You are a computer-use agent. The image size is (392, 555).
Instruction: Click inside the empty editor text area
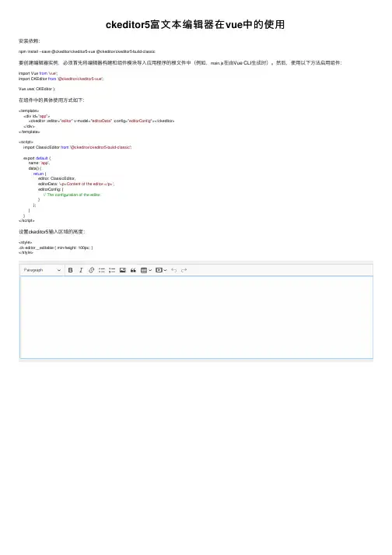[196, 317]
